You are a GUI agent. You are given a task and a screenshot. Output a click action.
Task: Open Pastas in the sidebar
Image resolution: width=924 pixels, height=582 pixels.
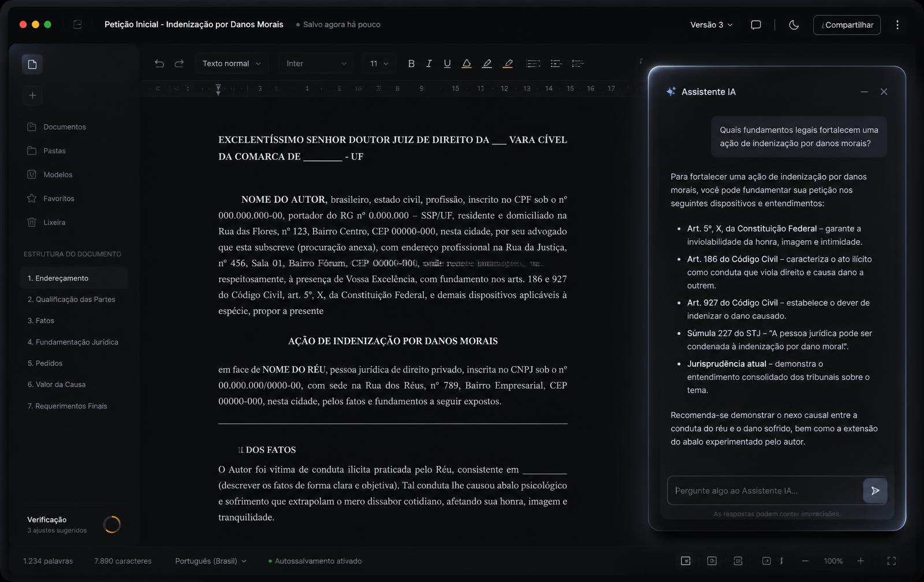tap(47, 151)
